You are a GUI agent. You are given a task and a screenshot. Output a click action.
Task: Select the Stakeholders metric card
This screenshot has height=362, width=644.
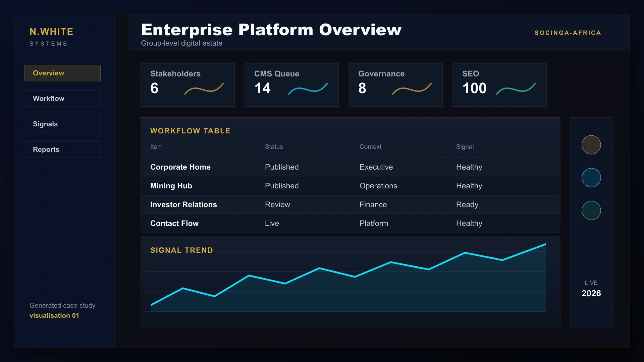click(188, 85)
